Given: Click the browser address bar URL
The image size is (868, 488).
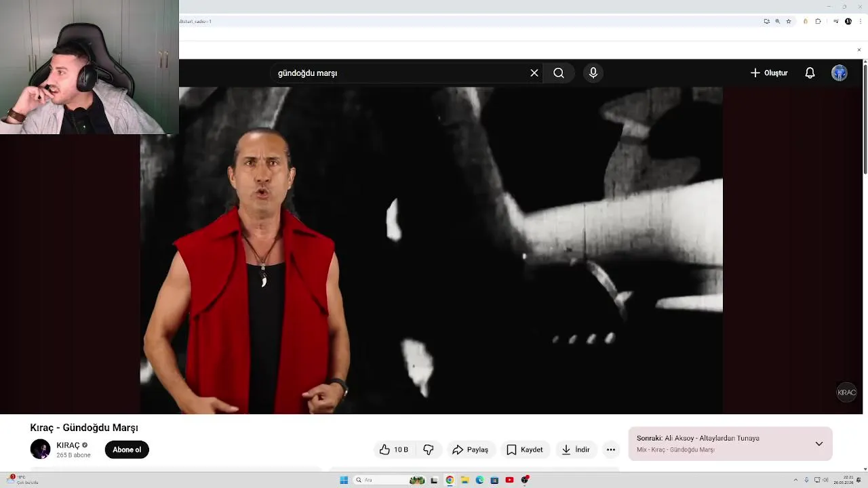Looking at the screenshot, I should click(x=195, y=21).
